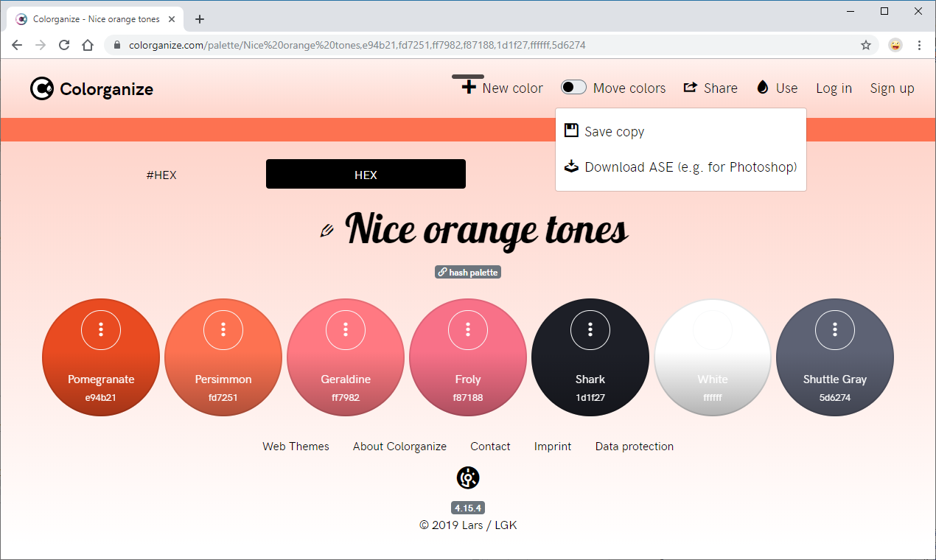Click the smiley emoji extension icon
This screenshot has height=560, width=936.
895,45
